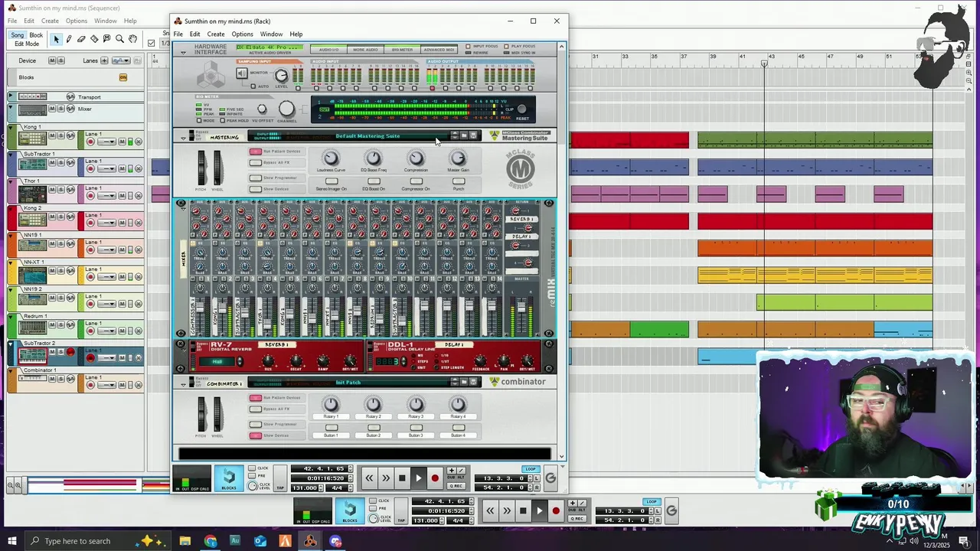Select the Eraser tool in Sequencer toolbar
Screen dimensions: 980x551
81,39
